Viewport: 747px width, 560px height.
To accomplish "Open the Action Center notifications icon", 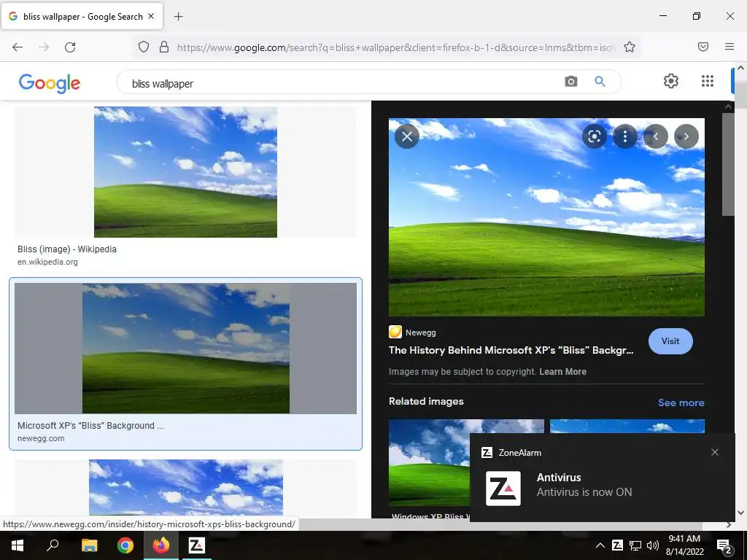I will (x=724, y=546).
